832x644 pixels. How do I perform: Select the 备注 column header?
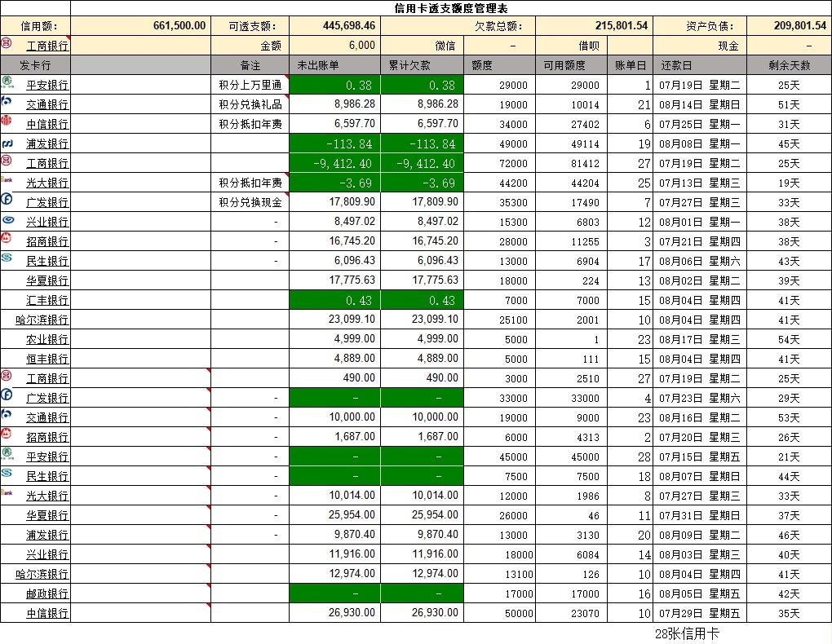(250, 65)
